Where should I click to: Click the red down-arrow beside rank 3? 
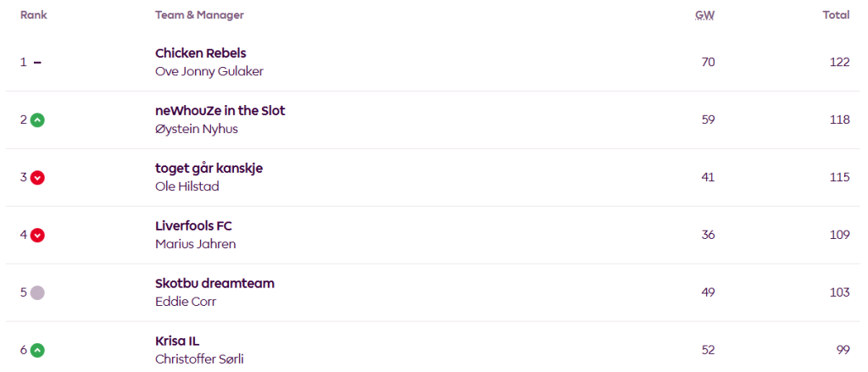click(37, 177)
